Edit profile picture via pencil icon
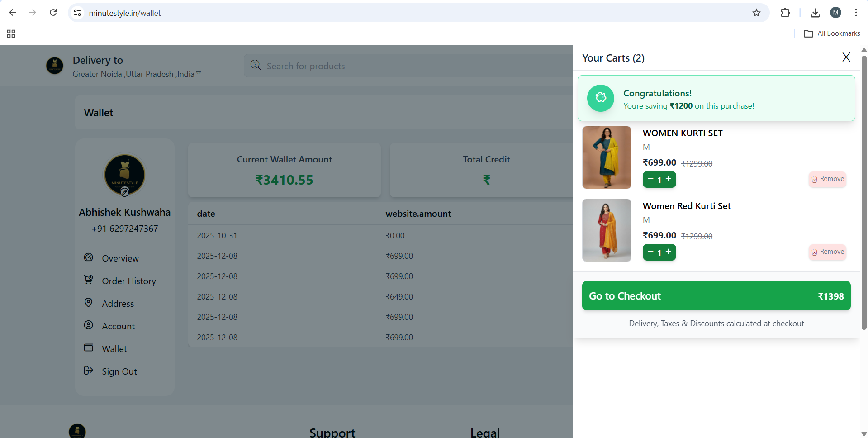Screen dimensions: 868x438 [125, 192]
